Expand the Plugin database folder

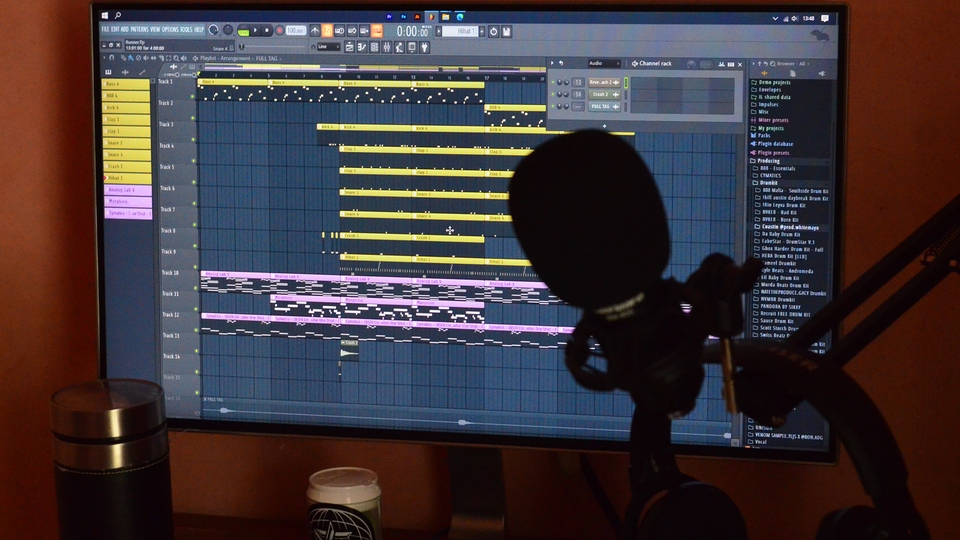coord(771,144)
